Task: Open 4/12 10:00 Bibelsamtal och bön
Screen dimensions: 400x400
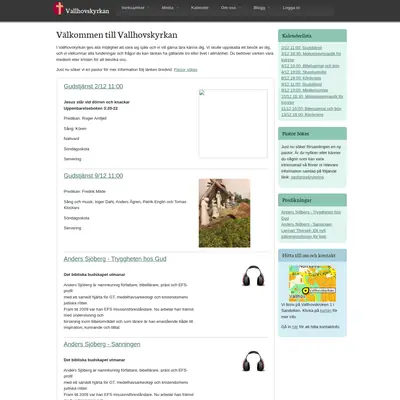Action: (x=310, y=66)
